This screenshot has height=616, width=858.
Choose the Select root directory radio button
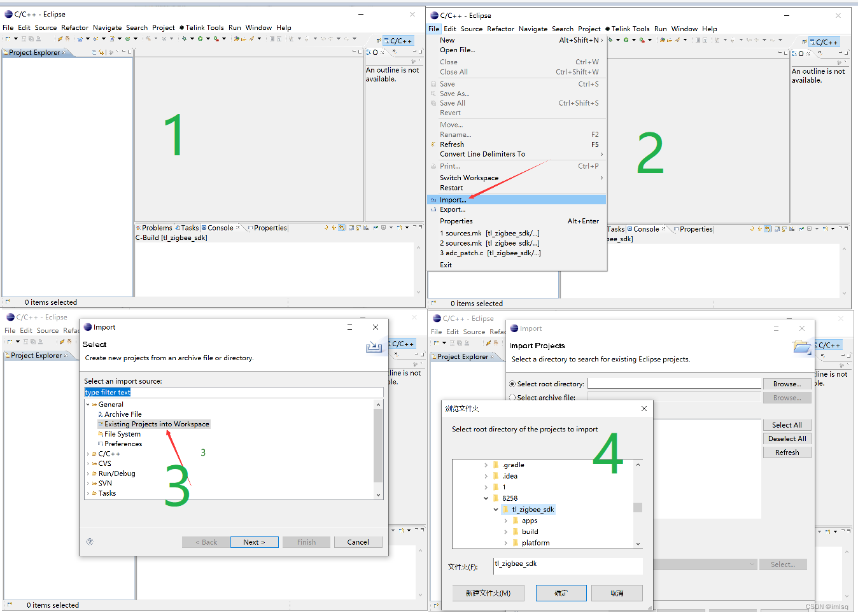[512, 384]
